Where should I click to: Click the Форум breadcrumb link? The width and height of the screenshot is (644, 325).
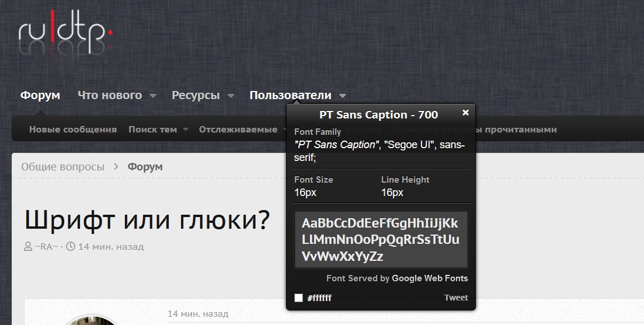[145, 167]
